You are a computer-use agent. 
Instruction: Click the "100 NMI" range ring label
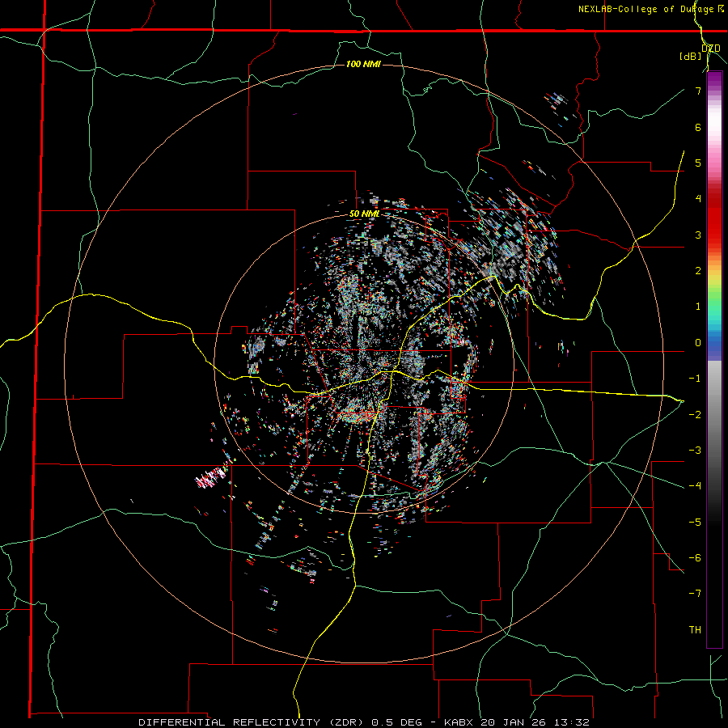[x=363, y=64]
